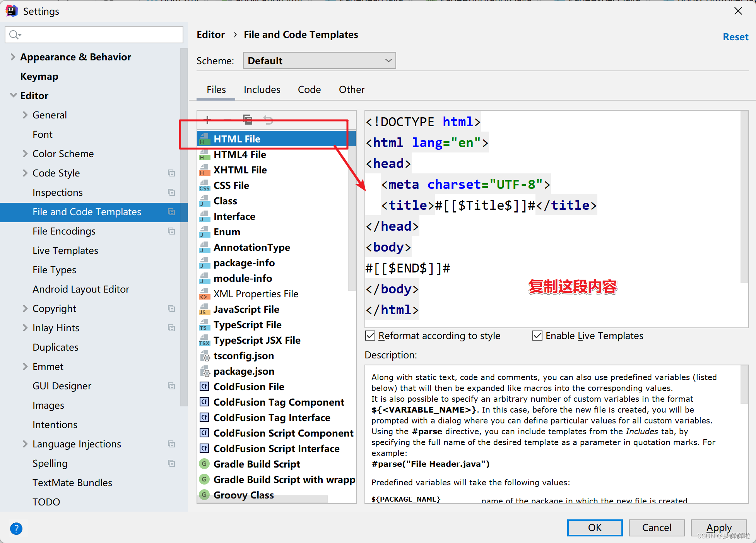The height and width of the screenshot is (543, 756).
Task: Select the CSS File template icon
Action: click(204, 186)
